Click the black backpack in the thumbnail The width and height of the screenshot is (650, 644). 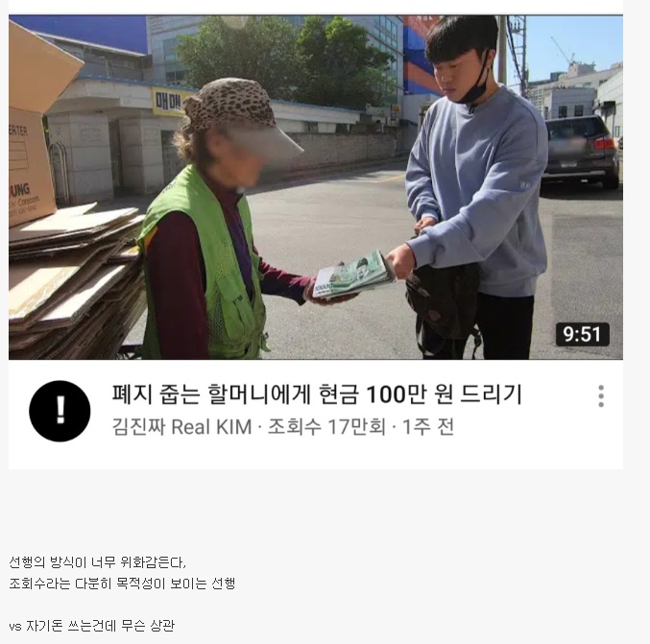443,307
